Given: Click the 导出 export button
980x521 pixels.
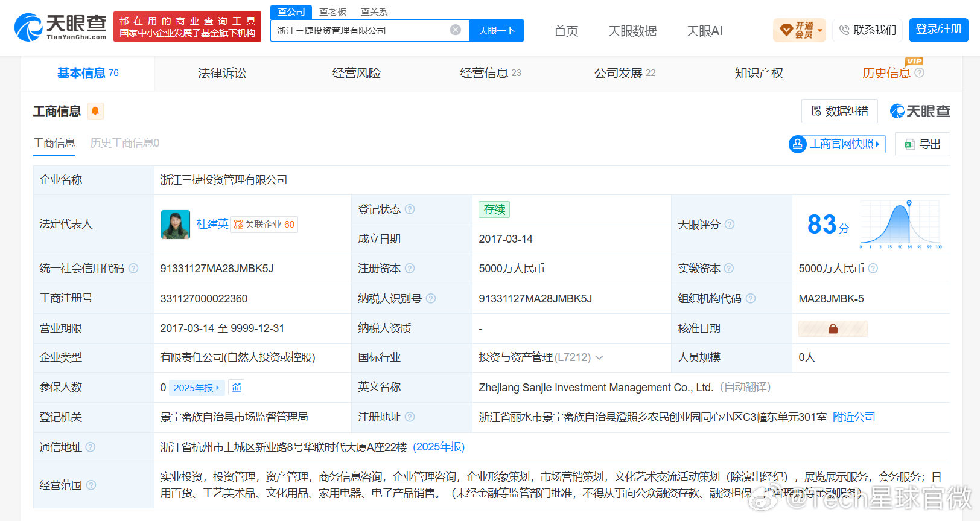Looking at the screenshot, I should 923,144.
